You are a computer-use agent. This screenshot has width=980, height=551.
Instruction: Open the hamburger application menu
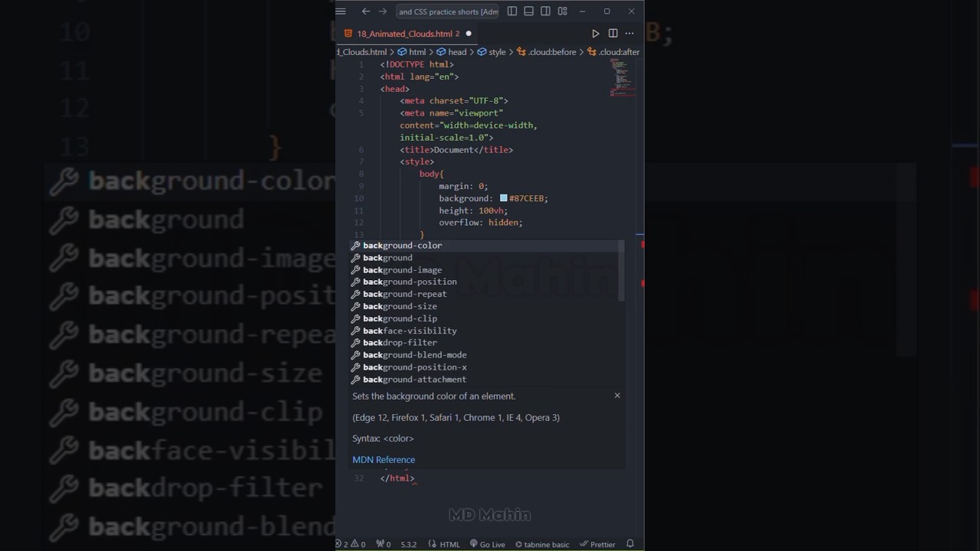click(x=341, y=11)
